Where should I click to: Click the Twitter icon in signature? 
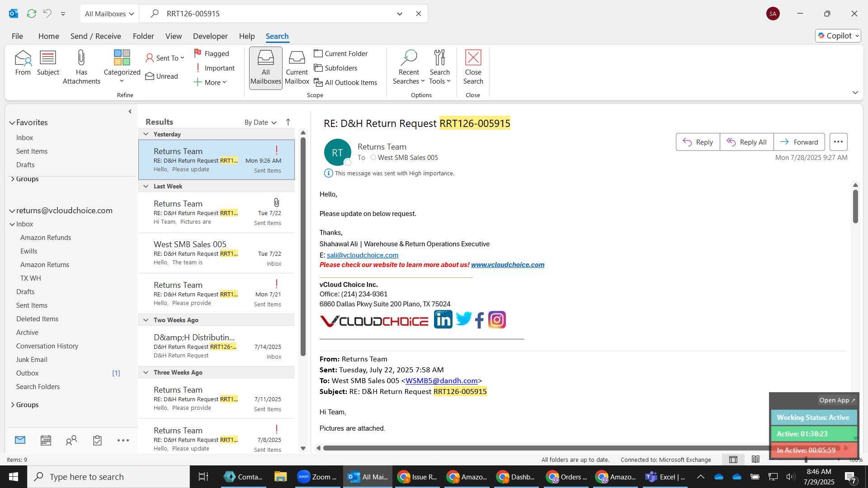463,319
